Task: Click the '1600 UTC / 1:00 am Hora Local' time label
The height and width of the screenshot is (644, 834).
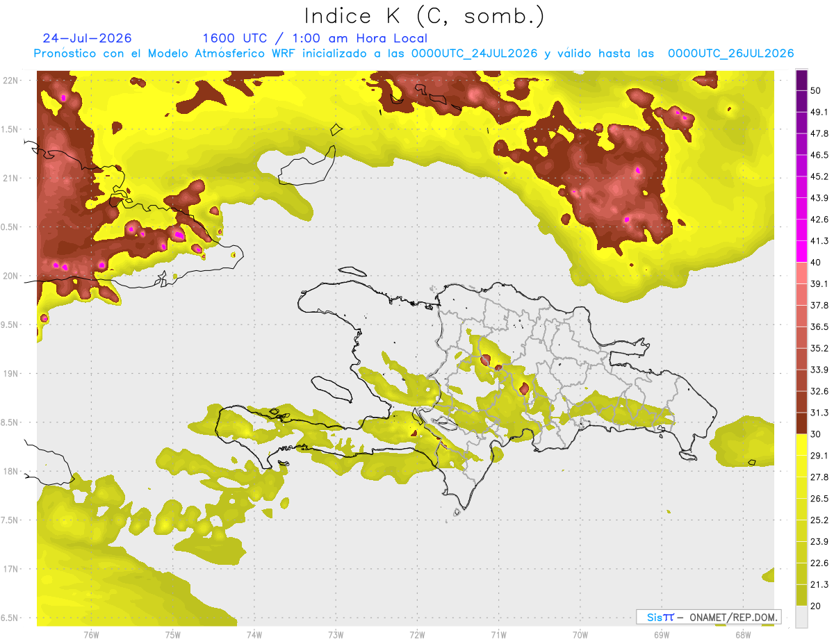Action: [x=315, y=38]
